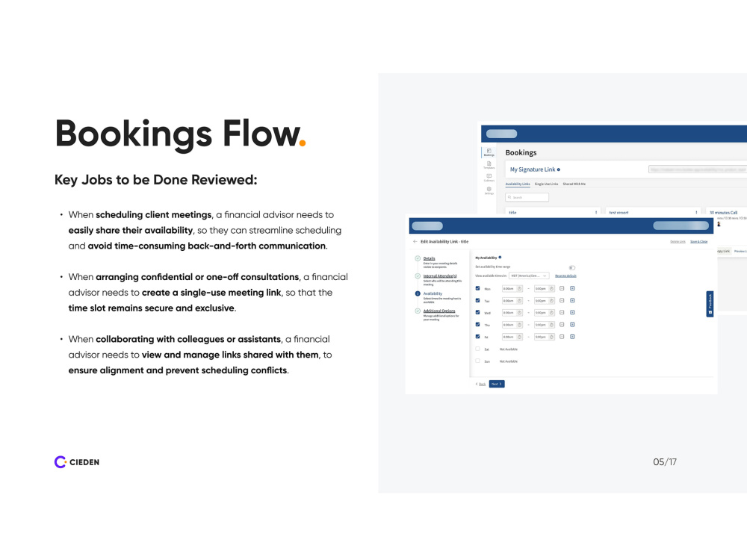
Task: Click Save & Close link
Action: 698,241
